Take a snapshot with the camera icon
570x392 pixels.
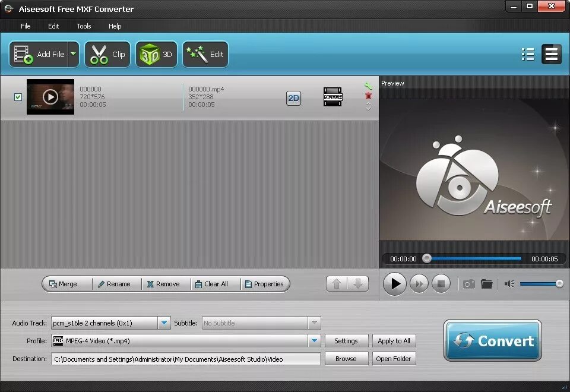point(469,284)
